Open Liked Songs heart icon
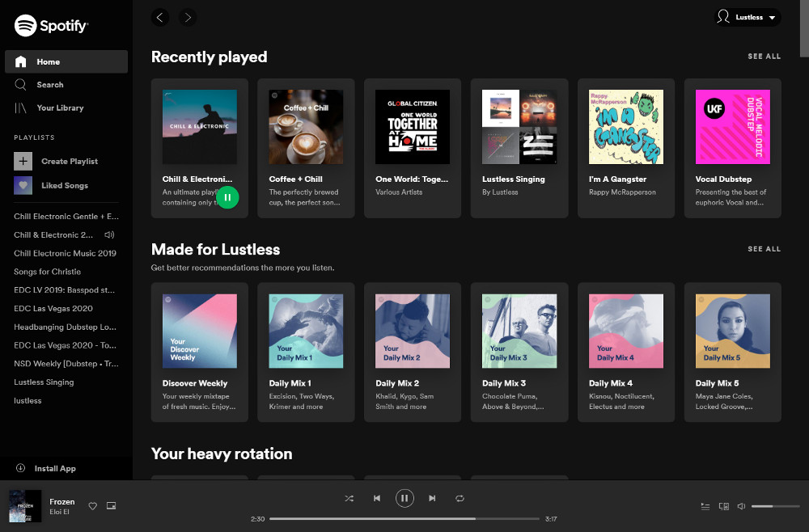This screenshot has height=532, width=809. (23, 186)
